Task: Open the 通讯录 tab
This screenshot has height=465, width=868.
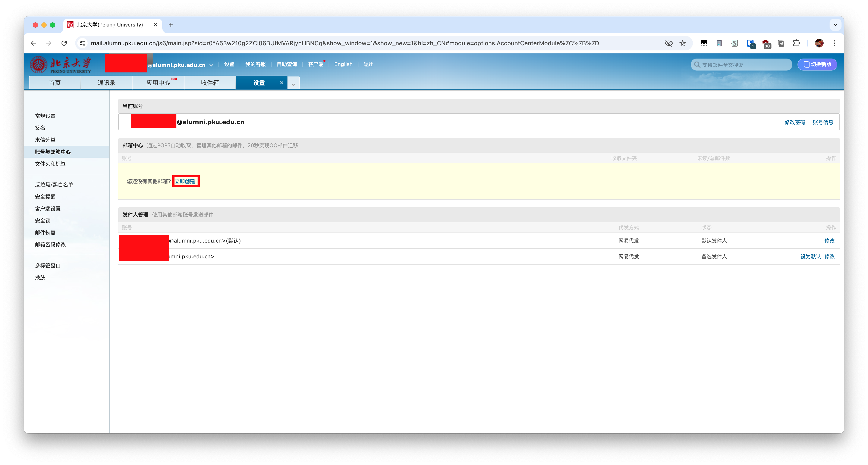Action: pos(106,83)
